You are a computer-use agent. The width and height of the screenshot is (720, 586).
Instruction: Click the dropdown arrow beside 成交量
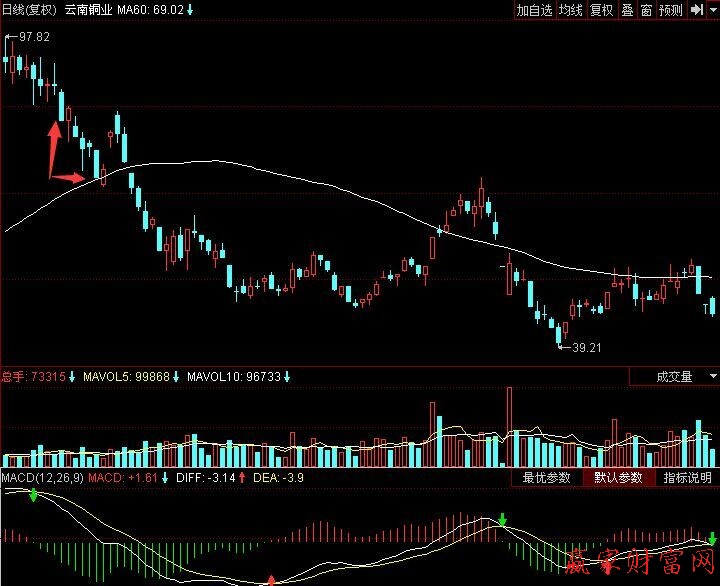coord(712,377)
